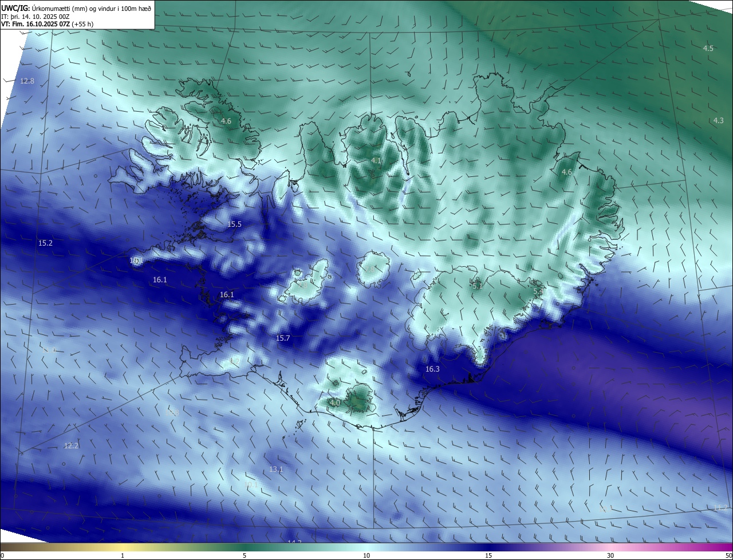Click the 15.2 value label
Screen dimensions: 733x560
click(x=45, y=243)
